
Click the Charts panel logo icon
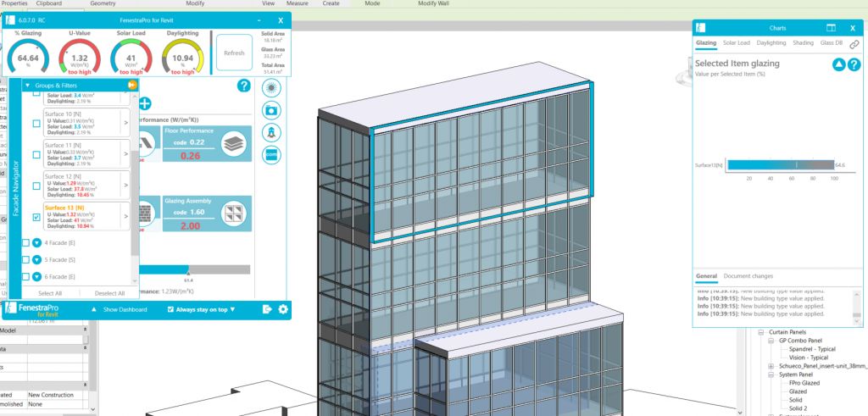click(701, 28)
